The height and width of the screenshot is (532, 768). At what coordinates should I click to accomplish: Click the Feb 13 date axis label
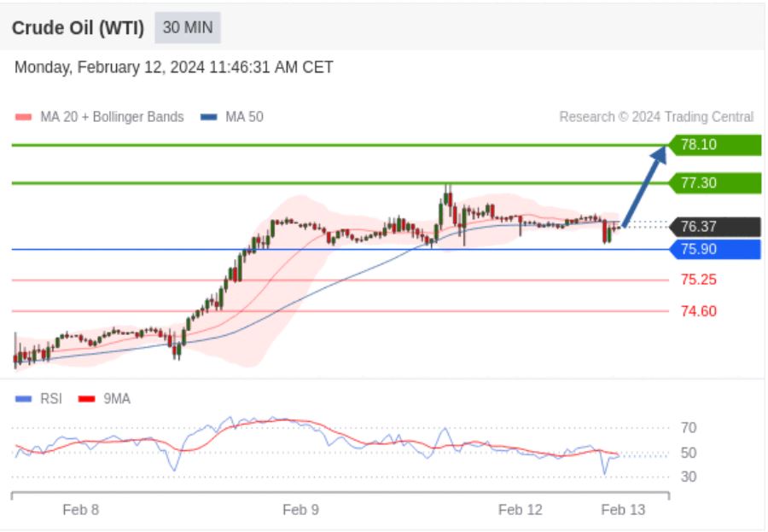click(x=623, y=510)
